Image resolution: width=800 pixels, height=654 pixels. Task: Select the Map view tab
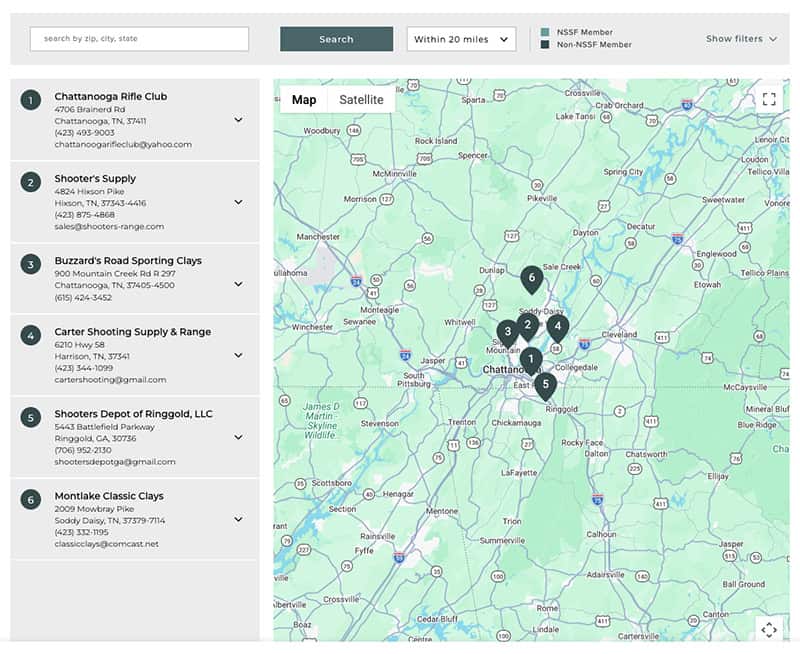[304, 100]
